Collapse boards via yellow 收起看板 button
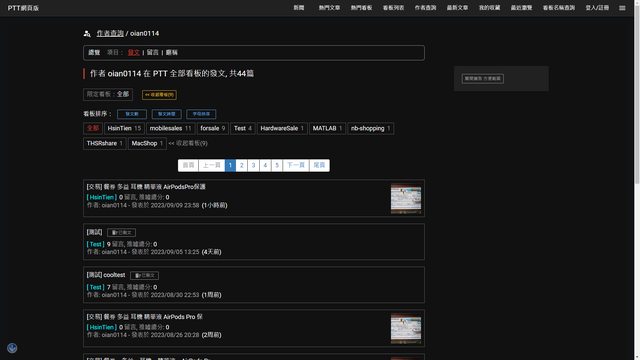640x360 pixels. pos(159,95)
